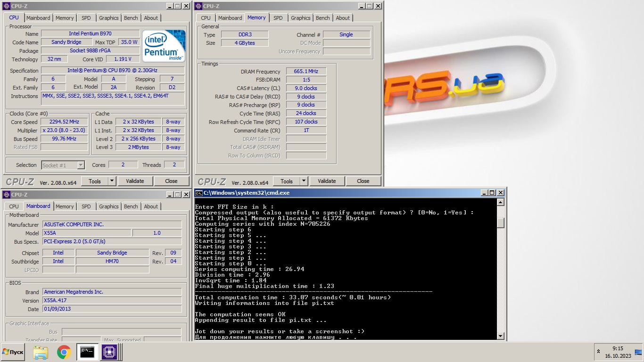Click the 665.1 MHz DRAM frequency value
The width and height of the screenshot is (644, 362).
306,71
